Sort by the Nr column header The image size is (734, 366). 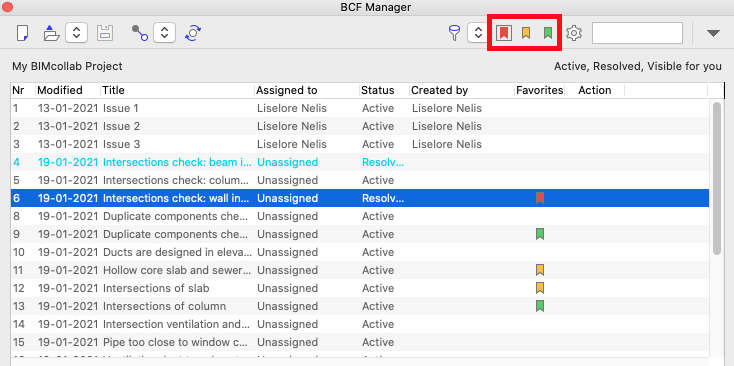pyautogui.click(x=23, y=90)
